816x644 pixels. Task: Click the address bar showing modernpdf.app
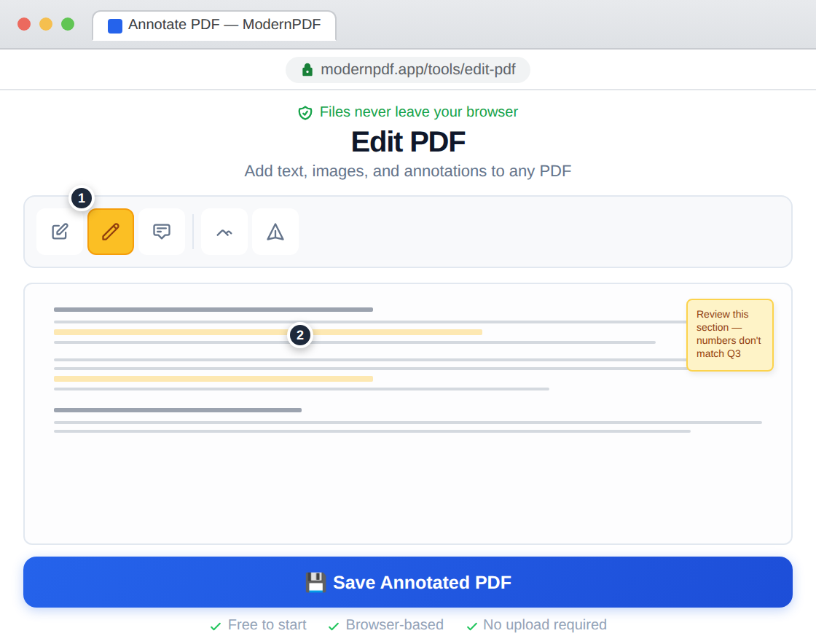[x=408, y=70]
